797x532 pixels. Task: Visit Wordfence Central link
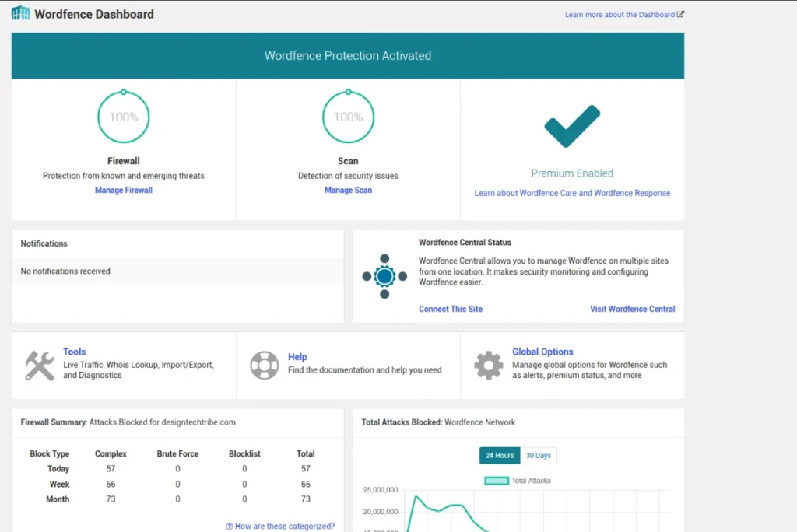pyautogui.click(x=632, y=309)
